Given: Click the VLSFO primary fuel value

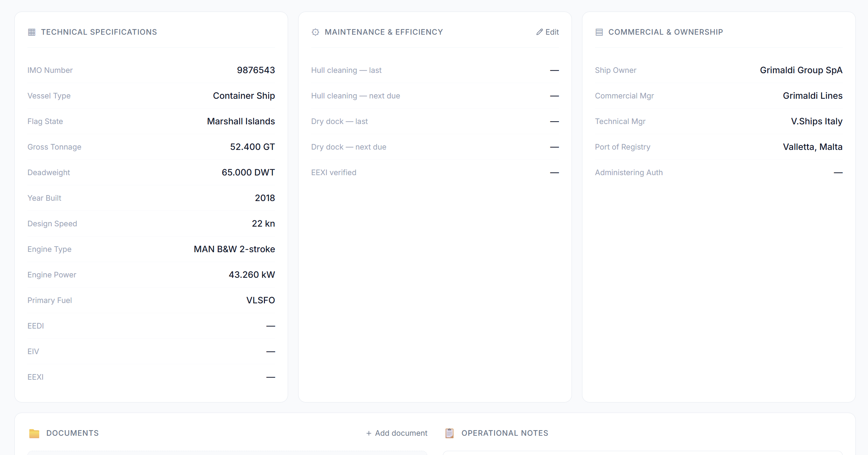Looking at the screenshot, I should coord(260,300).
